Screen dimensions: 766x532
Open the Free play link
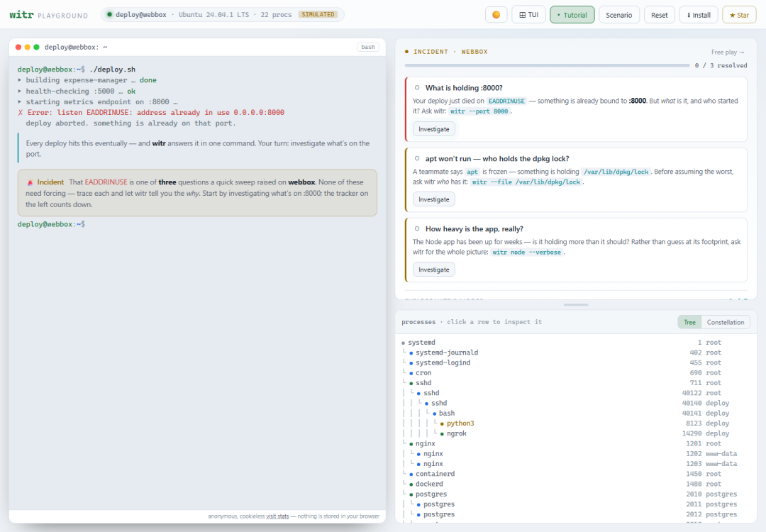(728, 52)
